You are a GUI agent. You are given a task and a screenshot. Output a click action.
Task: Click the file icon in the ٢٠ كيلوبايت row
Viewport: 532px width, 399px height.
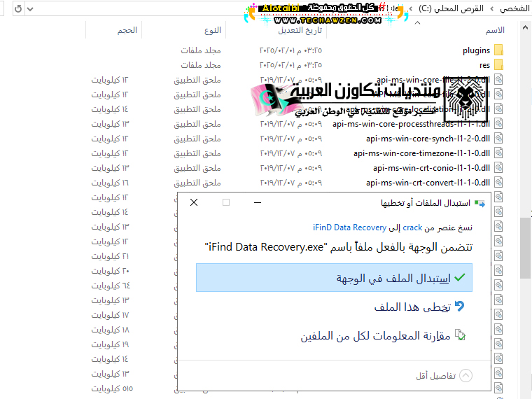pyautogui.click(x=498, y=270)
